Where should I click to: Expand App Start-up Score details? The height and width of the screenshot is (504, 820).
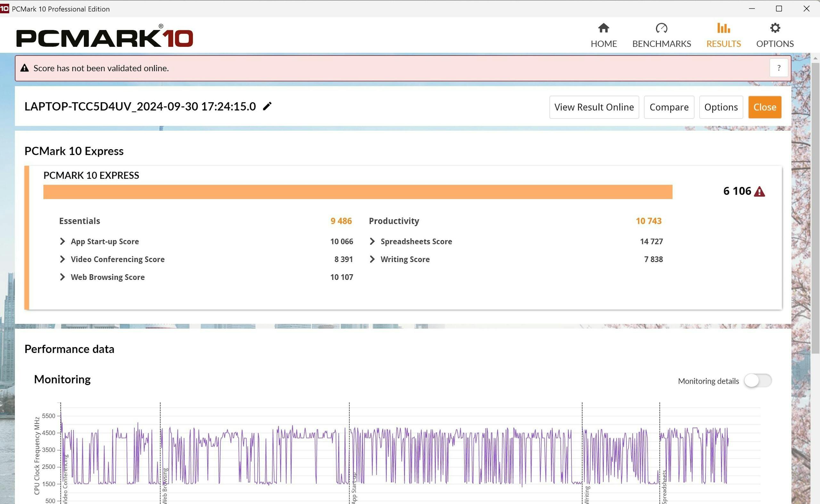click(62, 241)
